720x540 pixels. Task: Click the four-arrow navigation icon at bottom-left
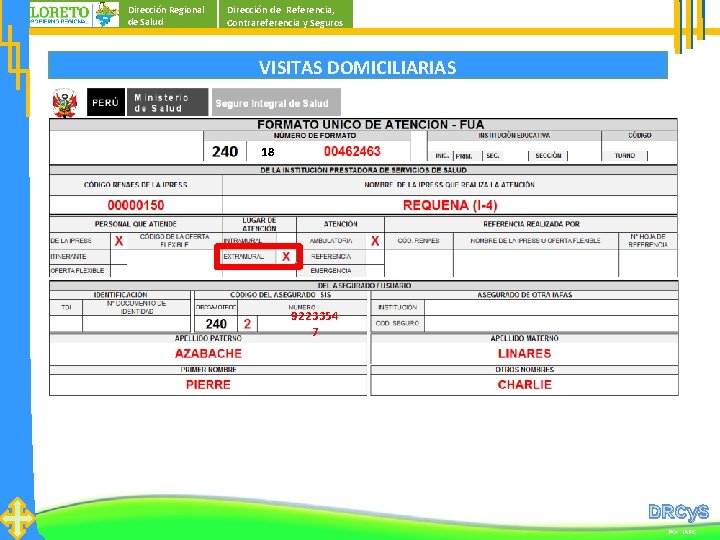pos(17,518)
